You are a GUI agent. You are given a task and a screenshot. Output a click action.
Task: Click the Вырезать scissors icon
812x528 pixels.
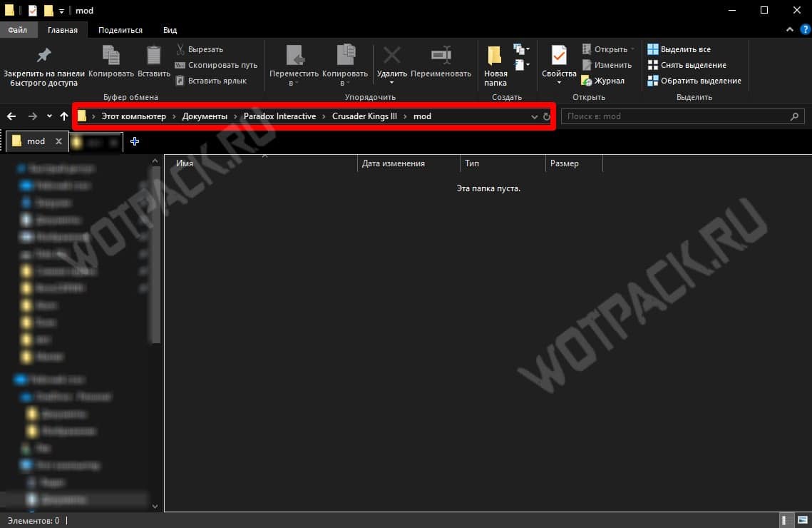coord(180,49)
